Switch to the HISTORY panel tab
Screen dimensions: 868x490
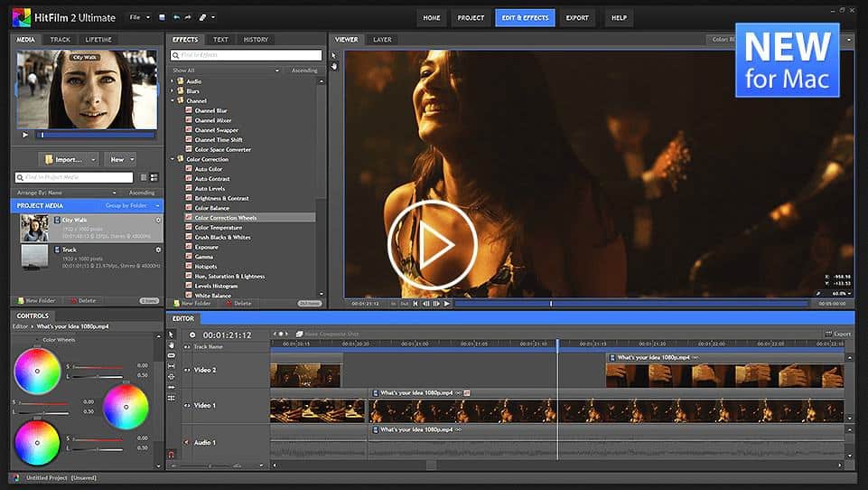pos(256,40)
